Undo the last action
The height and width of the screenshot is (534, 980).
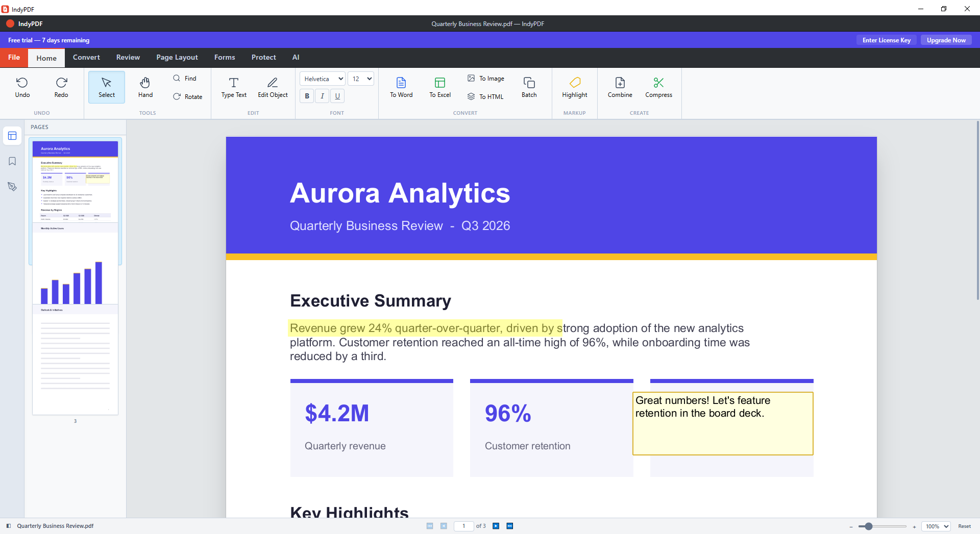(x=22, y=87)
